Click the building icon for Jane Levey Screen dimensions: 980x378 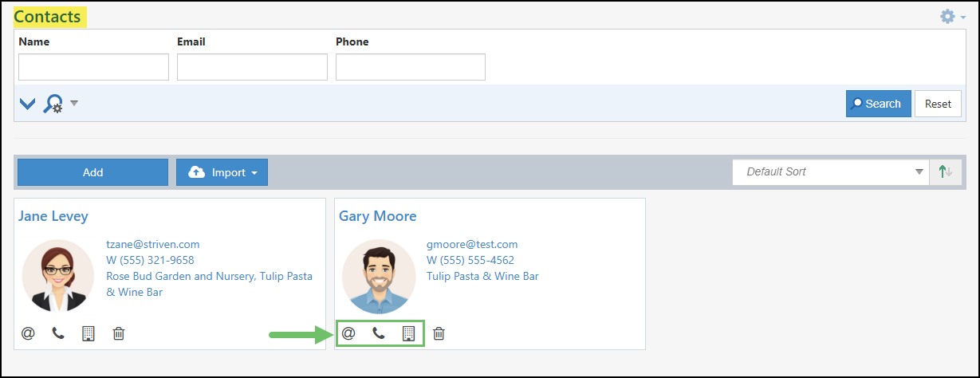point(89,333)
